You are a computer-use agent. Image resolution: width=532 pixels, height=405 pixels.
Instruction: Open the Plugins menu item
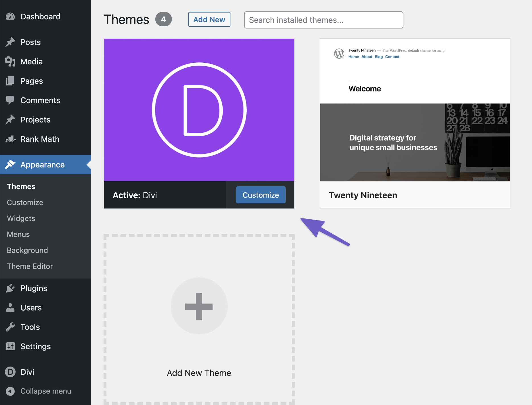pyautogui.click(x=46, y=288)
